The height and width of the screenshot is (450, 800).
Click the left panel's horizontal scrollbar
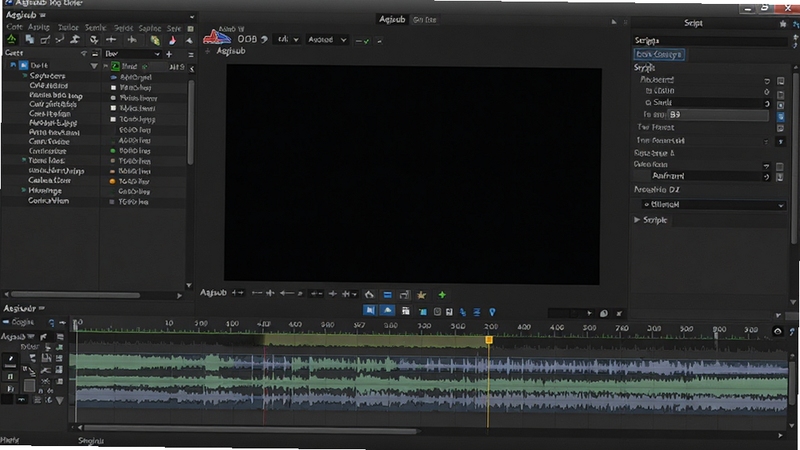pyautogui.click(x=76, y=295)
